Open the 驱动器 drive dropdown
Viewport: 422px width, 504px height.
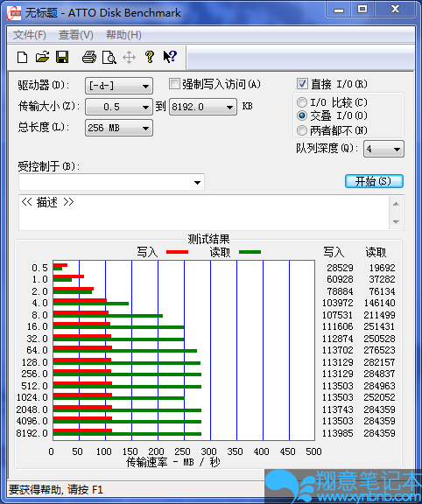coord(119,86)
